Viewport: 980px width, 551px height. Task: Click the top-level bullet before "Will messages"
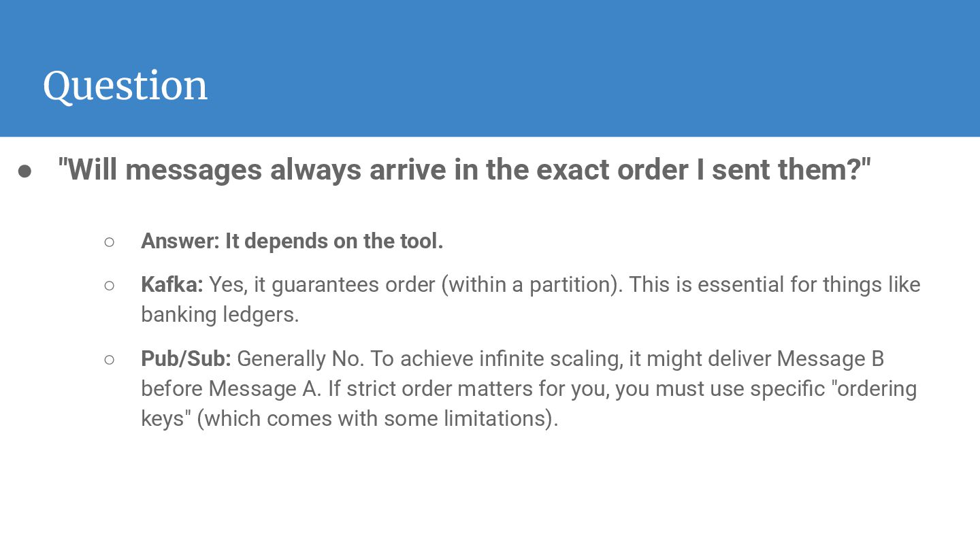[x=25, y=171]
